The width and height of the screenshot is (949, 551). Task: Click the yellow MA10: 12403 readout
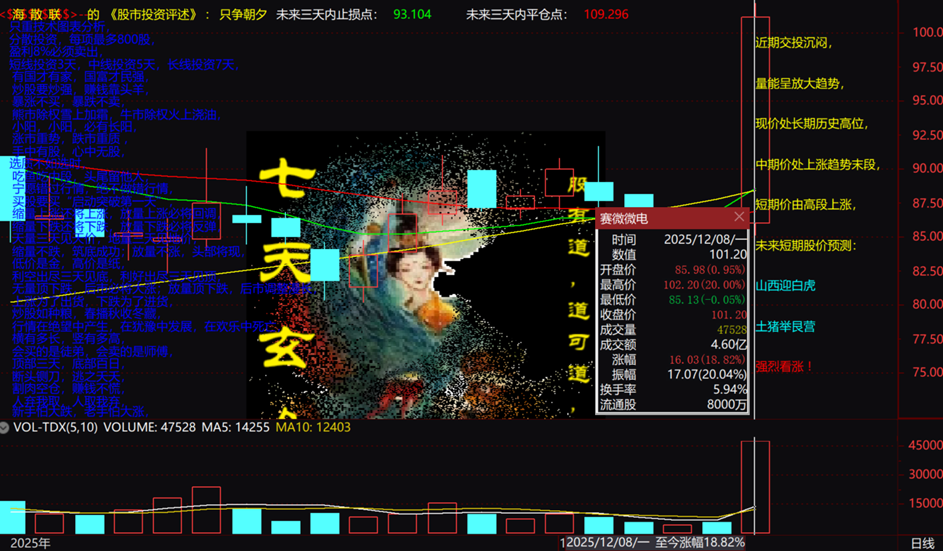pos(313,427)
